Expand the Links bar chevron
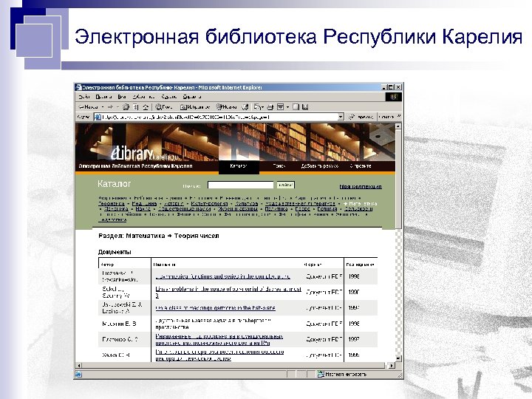532x399 pixels. (399, 117)
